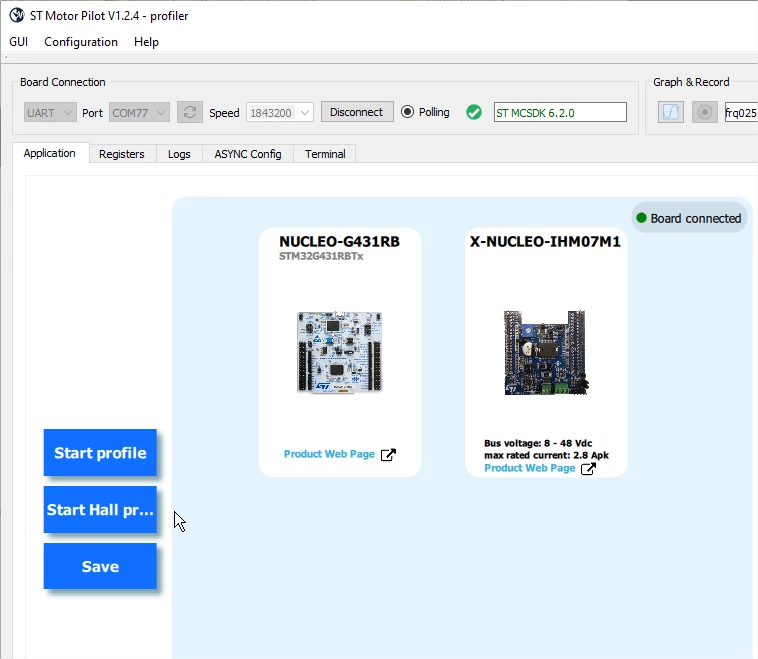Click the NUCLEO-G431RB external link icon
The image size is (758, 659).
click(388, 454)
